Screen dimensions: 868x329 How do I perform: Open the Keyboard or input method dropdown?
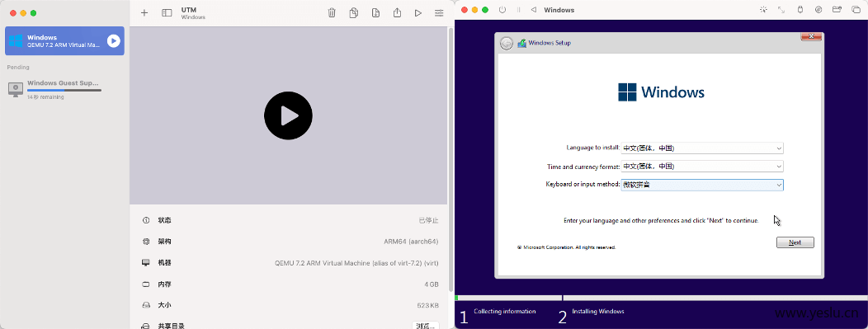[702, 185]
